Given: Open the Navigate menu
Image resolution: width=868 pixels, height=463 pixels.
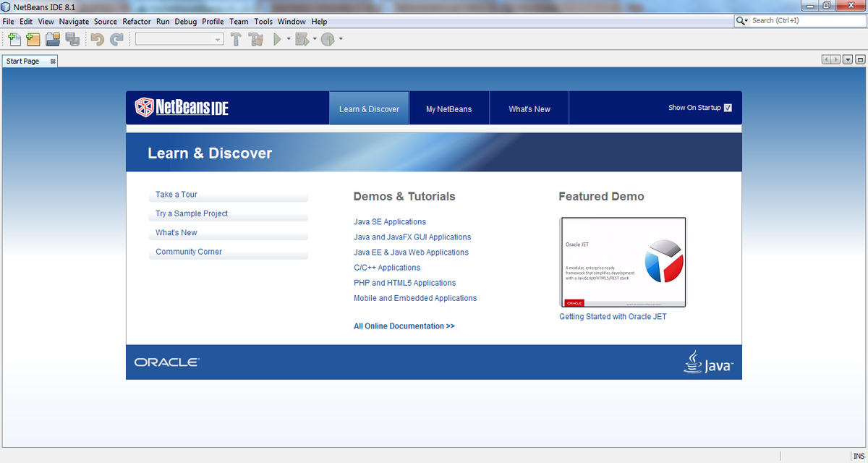Looking at the screenshot, I should (75, 22).
